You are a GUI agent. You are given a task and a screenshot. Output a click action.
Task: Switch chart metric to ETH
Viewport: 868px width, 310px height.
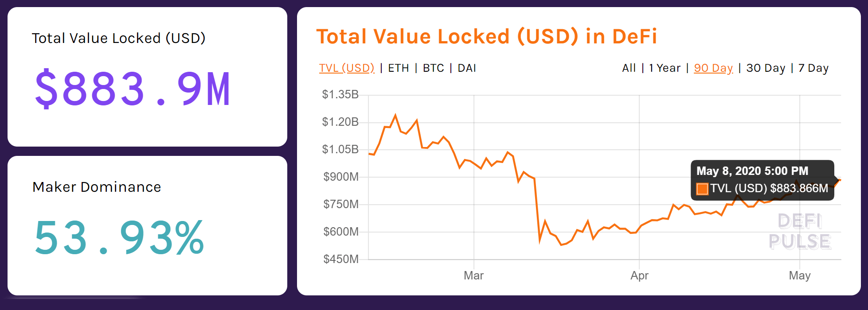tap(399, 68)
